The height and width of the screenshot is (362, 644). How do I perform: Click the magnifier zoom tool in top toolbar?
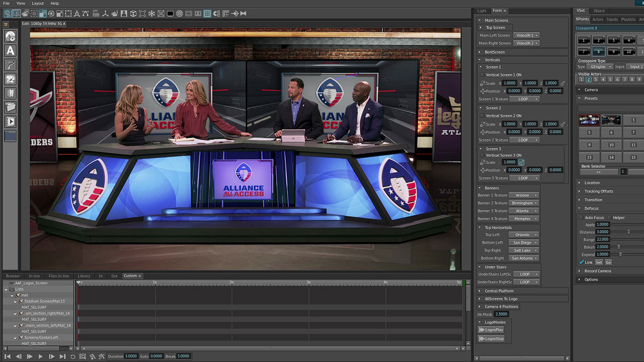[x=8, y=14]
